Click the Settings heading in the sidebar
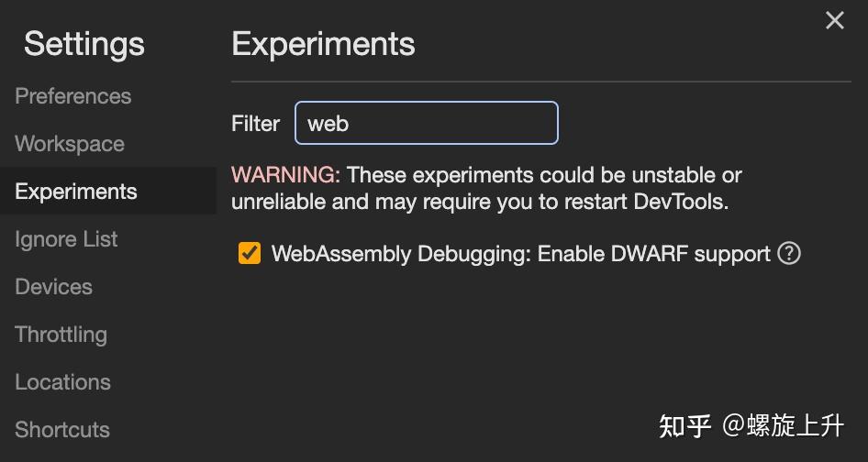 point(84,44)
